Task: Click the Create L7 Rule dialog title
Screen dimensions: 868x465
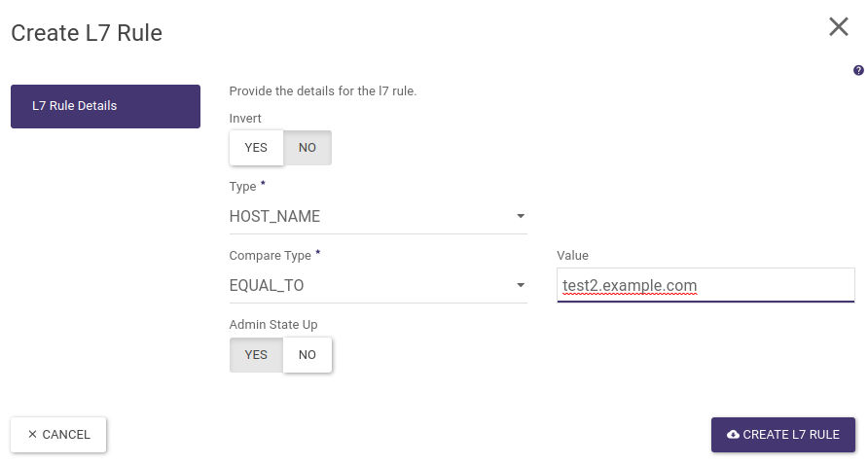Action: click(x=87, y=33)
